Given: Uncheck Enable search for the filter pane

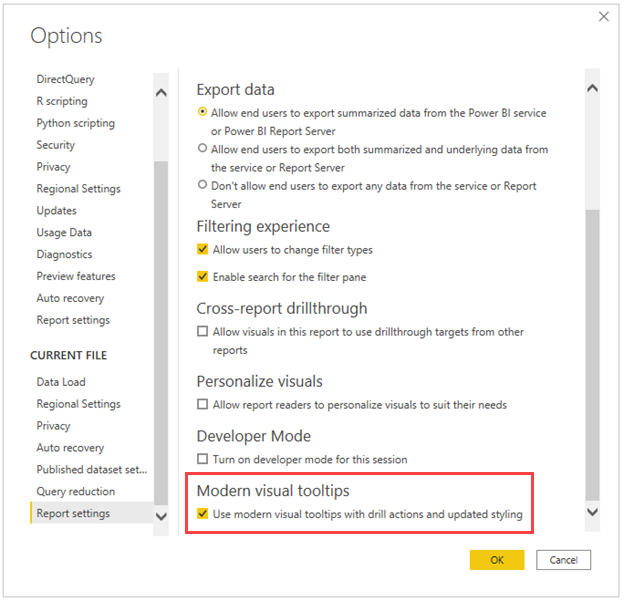Looking at the screenshot, I should tap(202, 276).
